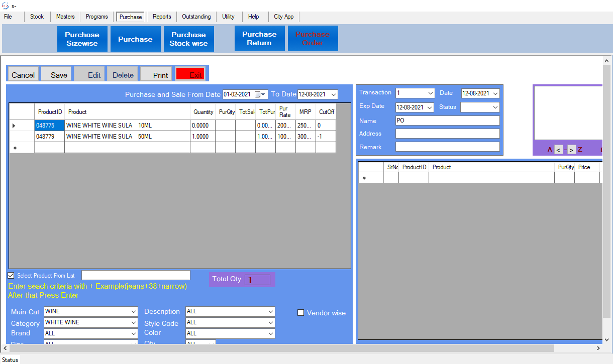Open the Reports menu
The image size is (613, 364).
pyautogui.click(x=162, y=17)
